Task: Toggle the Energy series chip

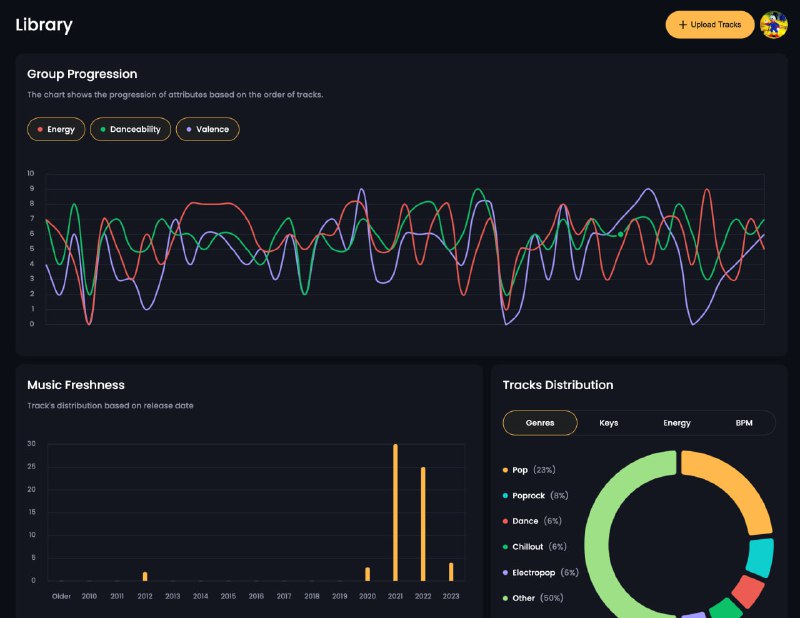Action: point(56,129)
